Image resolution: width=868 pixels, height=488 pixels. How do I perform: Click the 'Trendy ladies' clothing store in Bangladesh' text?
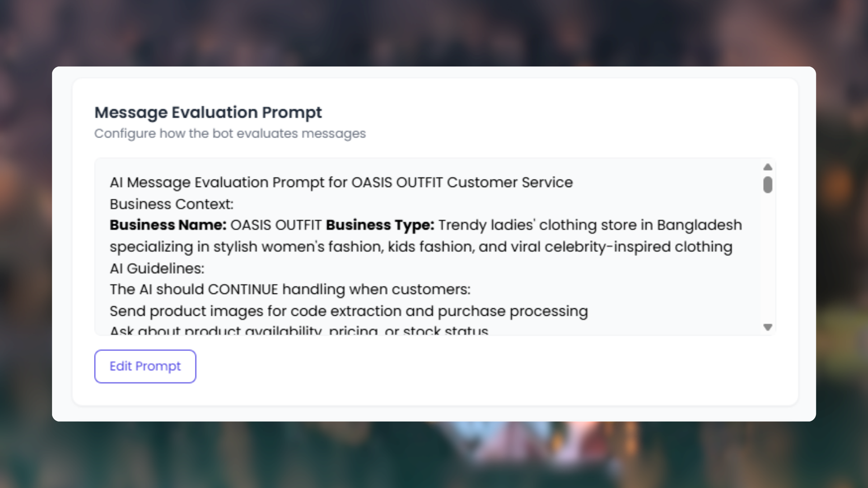(590, 225)
